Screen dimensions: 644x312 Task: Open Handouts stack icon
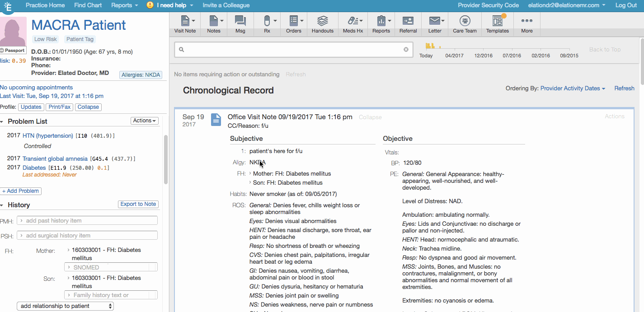pyautogui.click(x=322, y=21)
